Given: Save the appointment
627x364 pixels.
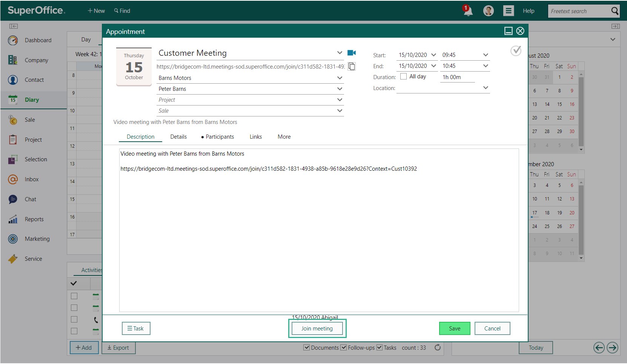Looking at the screenshot, I should click(455, 329).
